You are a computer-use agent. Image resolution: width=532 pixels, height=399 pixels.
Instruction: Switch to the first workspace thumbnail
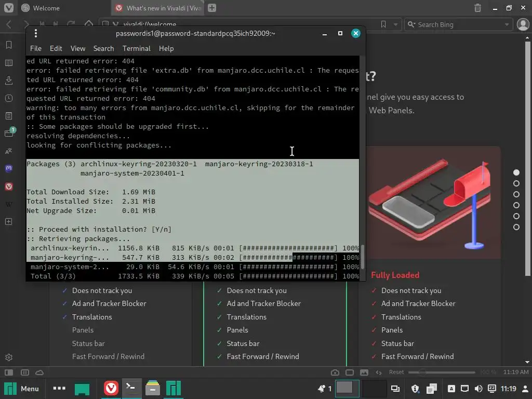pos(347,388)
